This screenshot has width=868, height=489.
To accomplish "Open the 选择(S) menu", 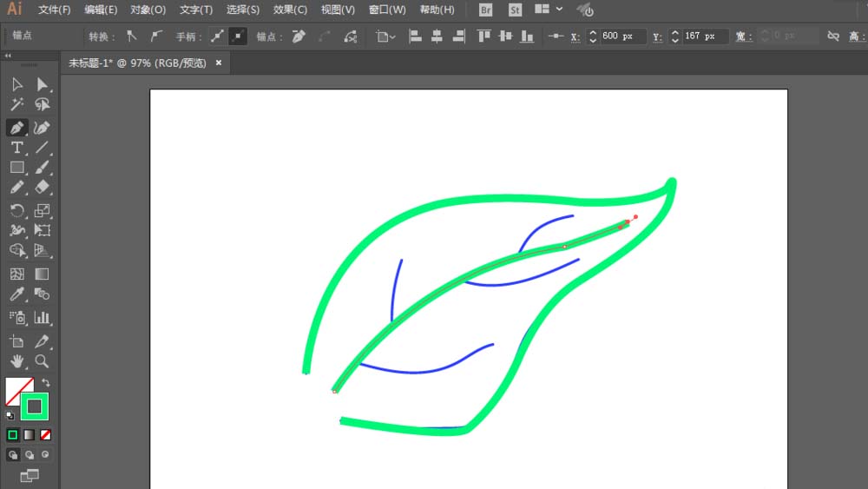I will coord(242,10).
